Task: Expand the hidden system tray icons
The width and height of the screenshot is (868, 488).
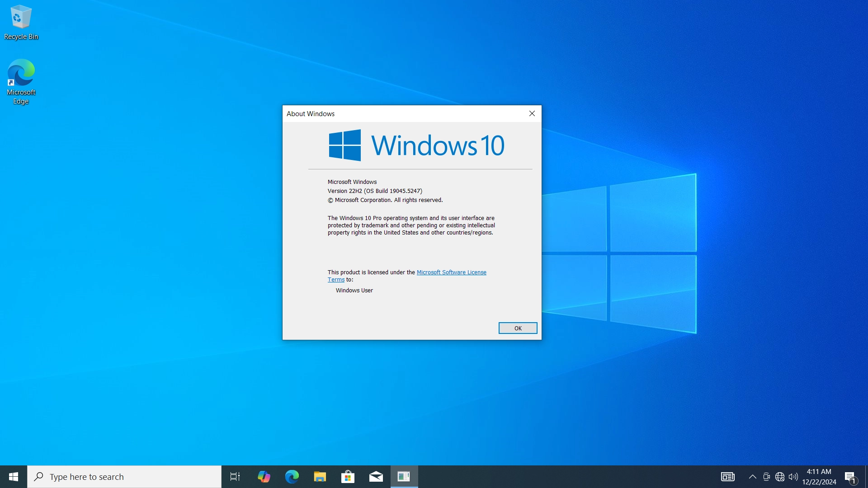Action: pyautogui.click(x=753, y=477)
